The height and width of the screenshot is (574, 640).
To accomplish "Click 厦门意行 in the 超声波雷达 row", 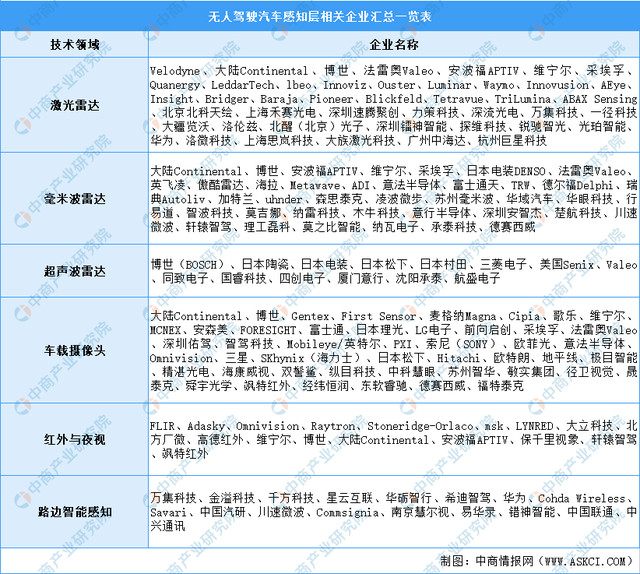I will (x=360, y=278).
